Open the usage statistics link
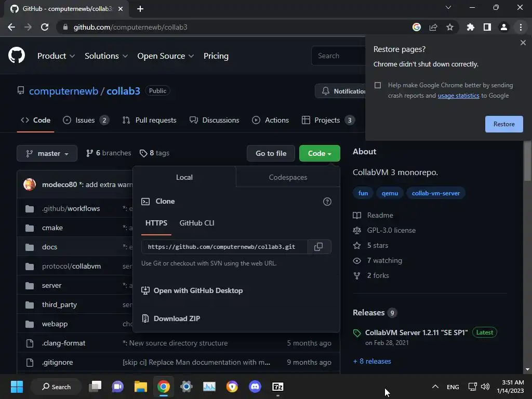 (458, 96)
